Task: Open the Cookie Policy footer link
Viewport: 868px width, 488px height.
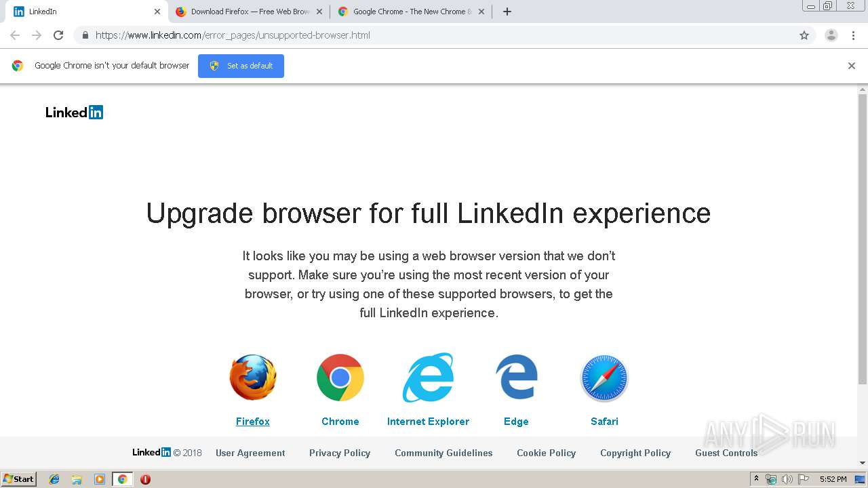Action: [x=546, y=453]
